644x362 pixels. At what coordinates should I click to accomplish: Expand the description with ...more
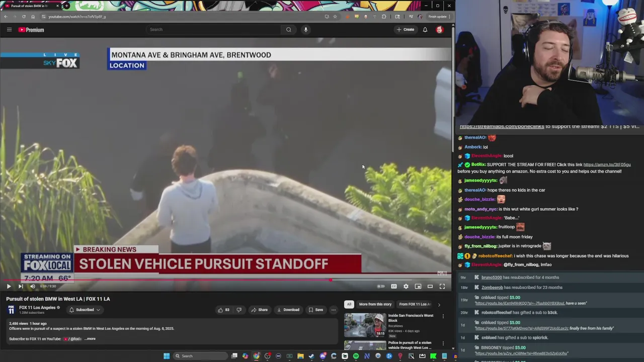(91, 339)
